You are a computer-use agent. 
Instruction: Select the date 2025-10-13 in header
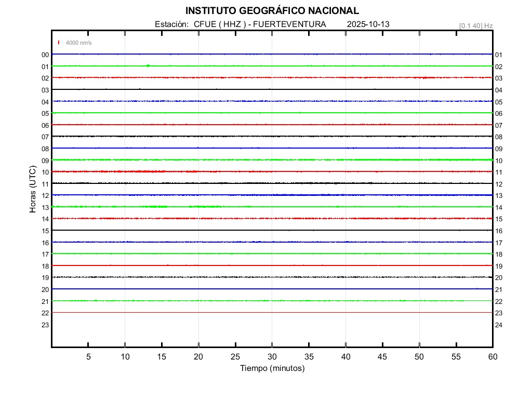[368, 24]
